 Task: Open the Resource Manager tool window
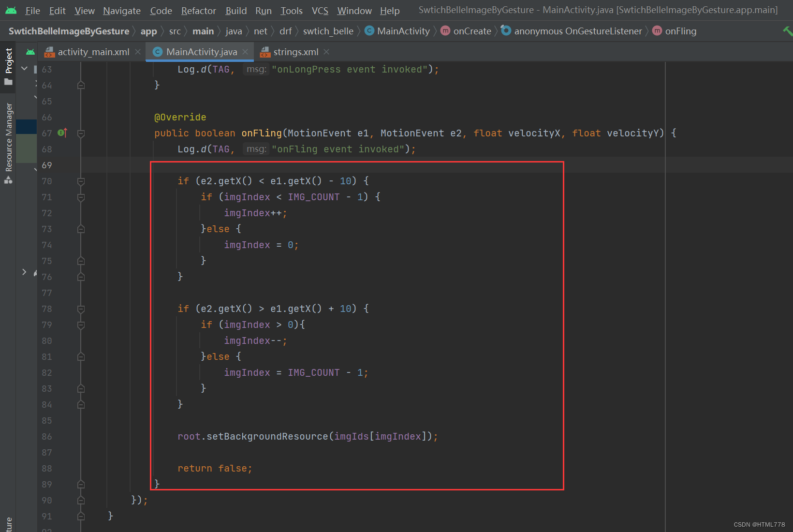click(8, 143)
